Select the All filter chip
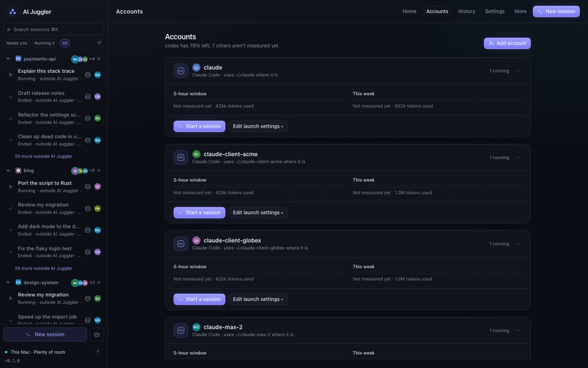Viewport: 588px width, 368px height. (x=65, y=43)
